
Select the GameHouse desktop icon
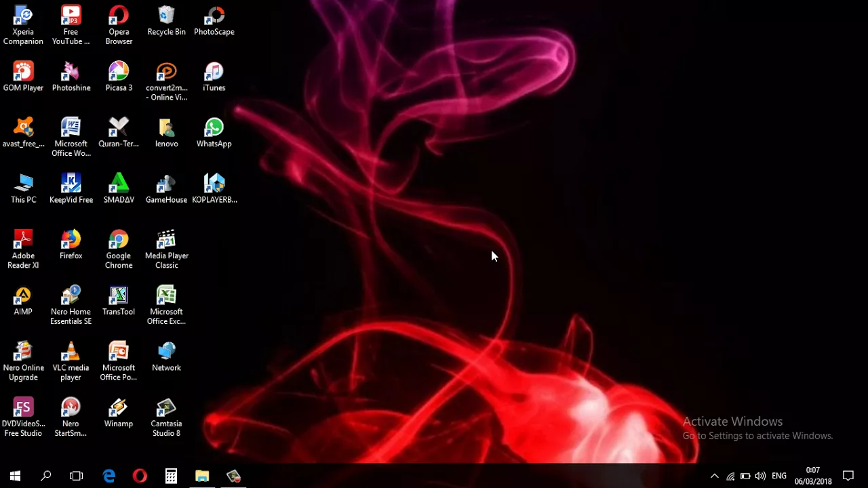(166, 189)
